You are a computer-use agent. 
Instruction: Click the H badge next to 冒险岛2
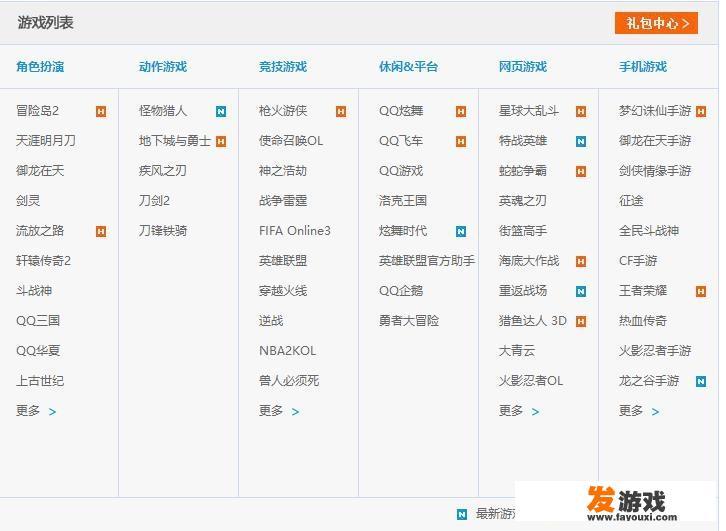pos(101,112)
